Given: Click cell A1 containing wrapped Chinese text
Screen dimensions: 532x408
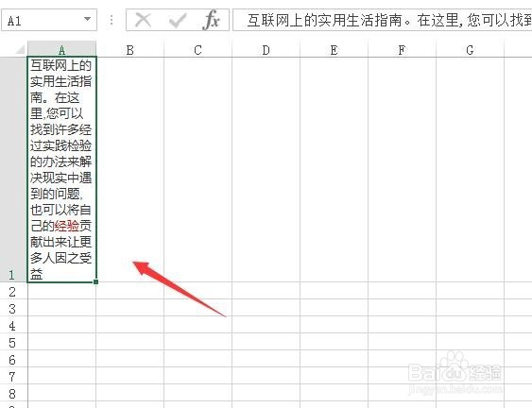Looking at the screenshot, I should [x=61, y=170].
